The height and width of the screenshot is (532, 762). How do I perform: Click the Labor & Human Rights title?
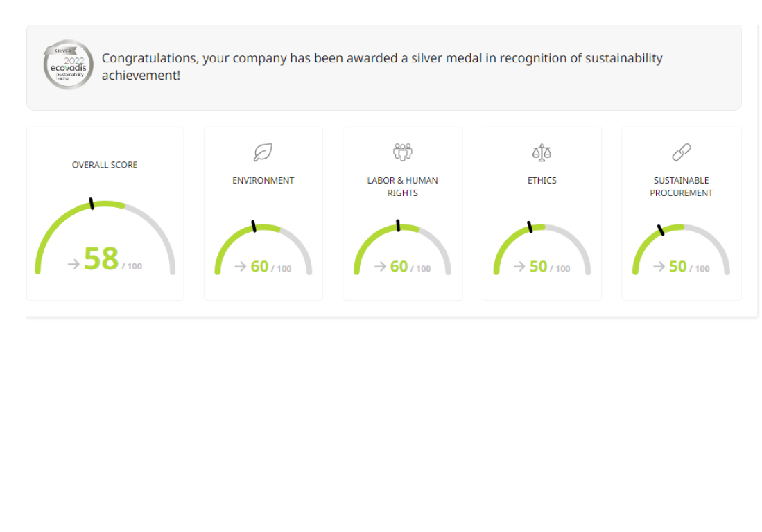pyautogui.click(x=403, y=186)
